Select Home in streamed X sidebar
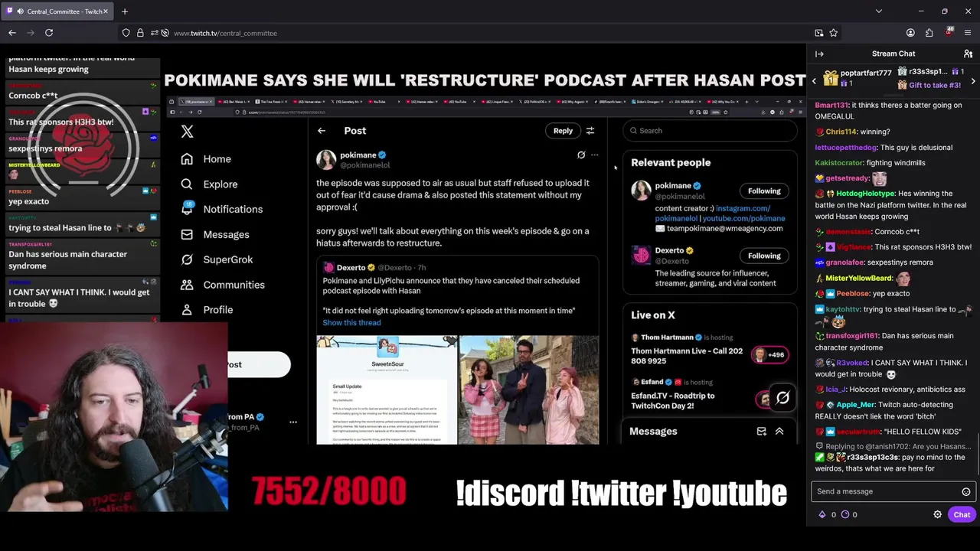 pyautogui.click(x=206, y=159)
